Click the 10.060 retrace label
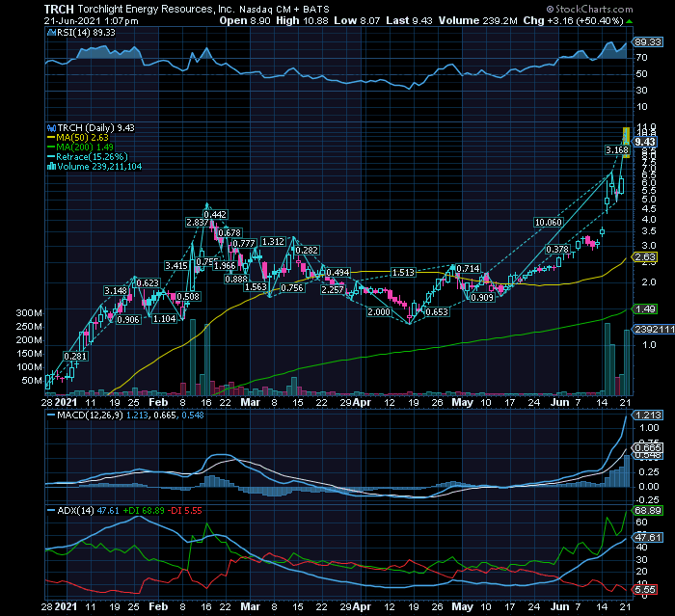 (548, 222)
